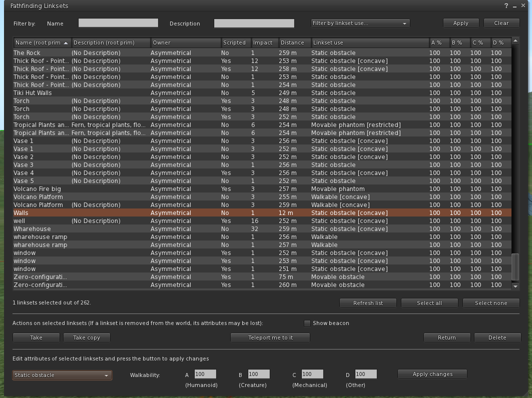Select the Zero-configurati... row at 260 m
The height and width of the screenshot is (398, 532).
tap(262, 285)
